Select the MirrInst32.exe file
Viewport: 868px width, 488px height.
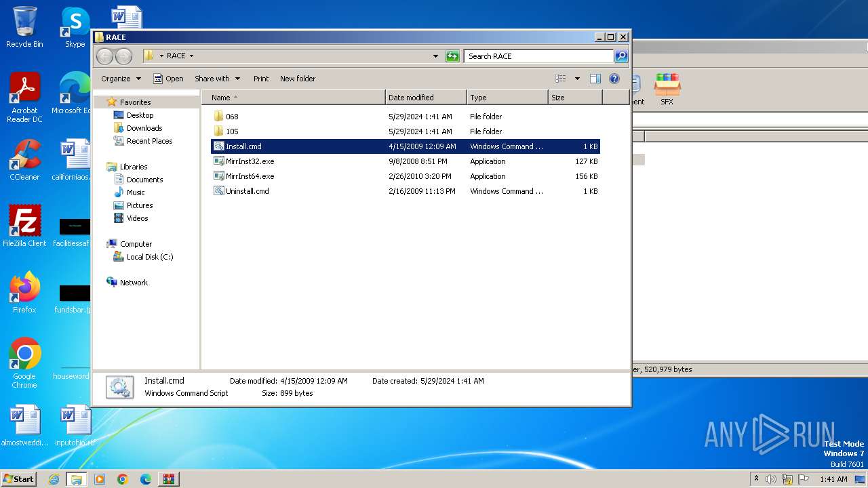point(405,161)
